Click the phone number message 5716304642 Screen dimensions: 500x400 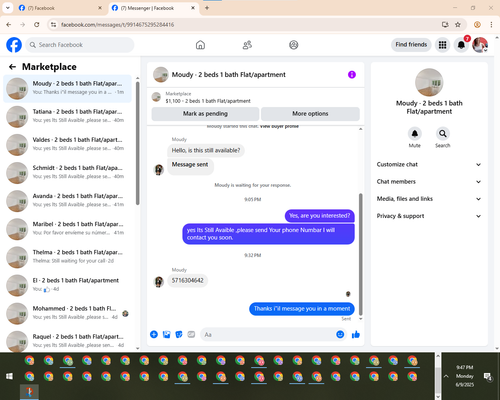tap(187, 281)
